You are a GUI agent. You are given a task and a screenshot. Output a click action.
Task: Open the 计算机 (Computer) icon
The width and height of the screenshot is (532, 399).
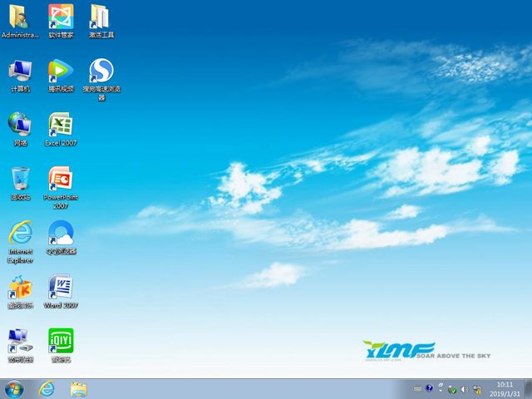[x=20, y=71]
